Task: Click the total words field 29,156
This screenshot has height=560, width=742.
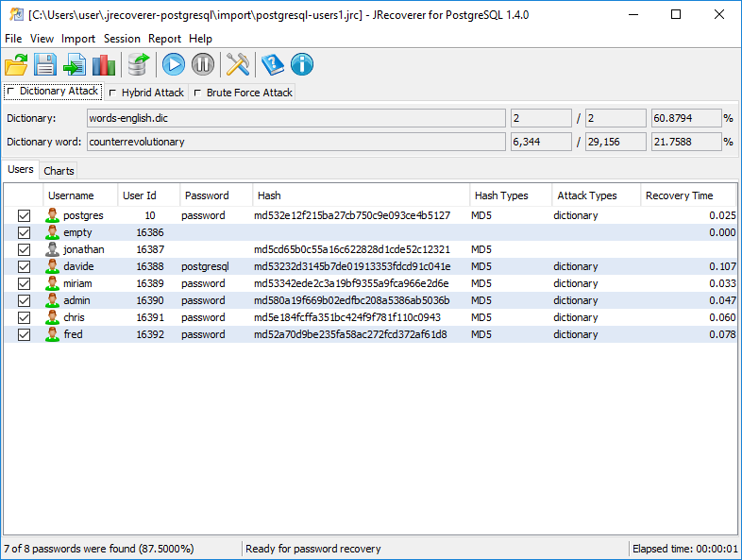Action: pyautogui.click(x=616, y=142)
